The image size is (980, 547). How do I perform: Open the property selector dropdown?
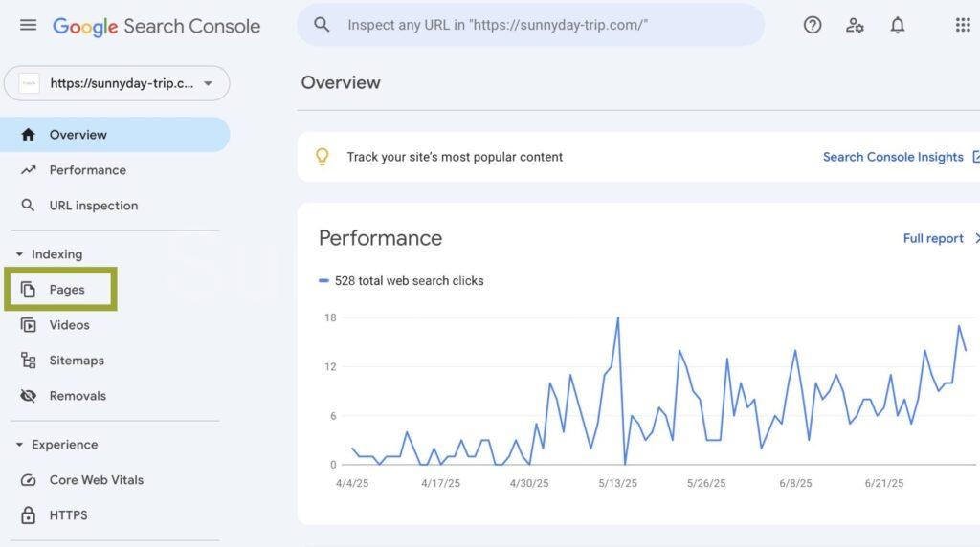coord(117,83)
